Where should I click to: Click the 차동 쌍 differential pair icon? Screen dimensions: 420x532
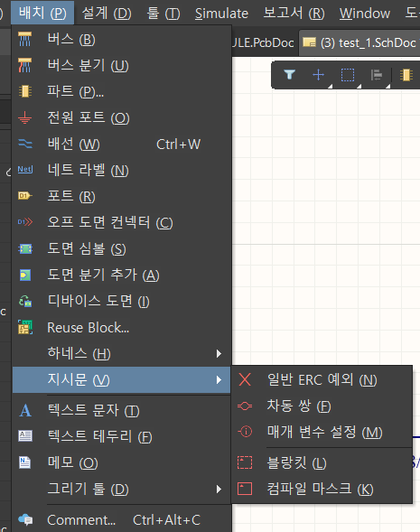(x=245, y=406)
